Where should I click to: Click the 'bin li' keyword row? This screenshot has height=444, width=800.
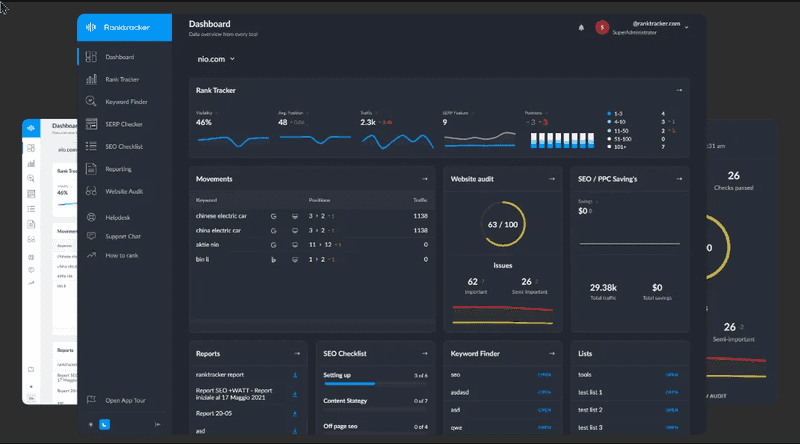312,259
